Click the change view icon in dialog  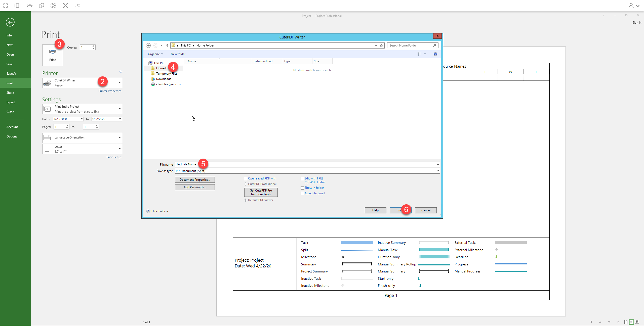click(419, 54)
